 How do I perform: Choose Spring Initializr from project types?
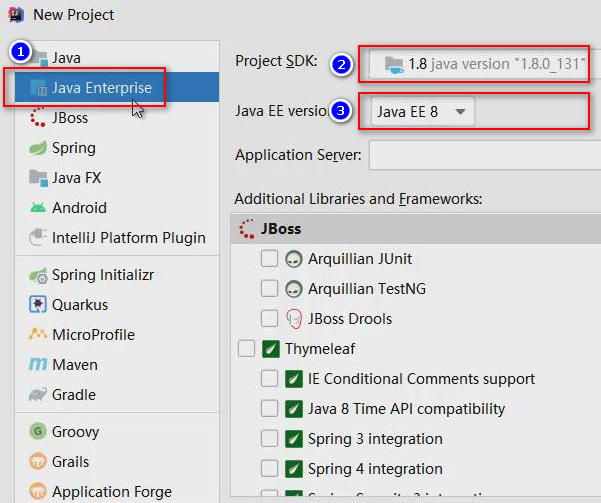click(102, 275)
